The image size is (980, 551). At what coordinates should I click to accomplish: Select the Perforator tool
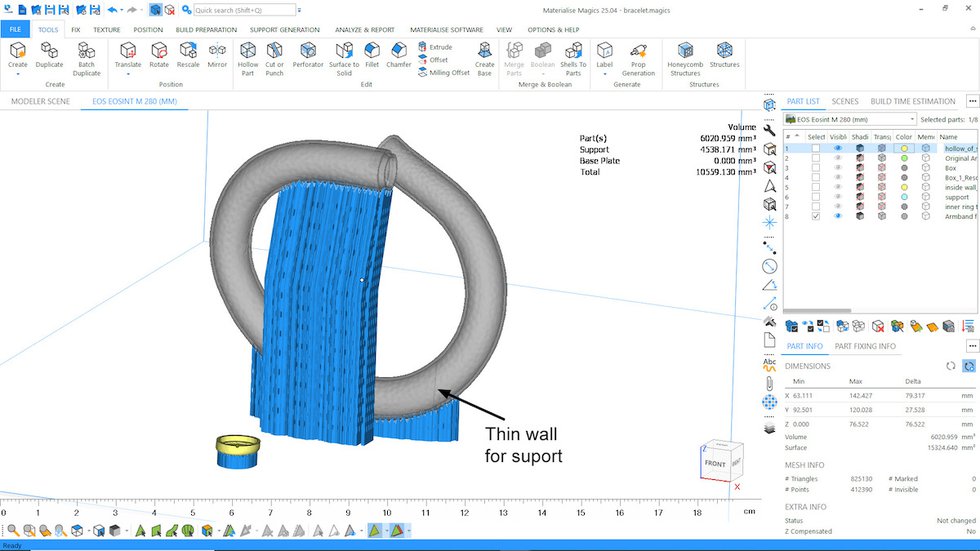point(308,56)
